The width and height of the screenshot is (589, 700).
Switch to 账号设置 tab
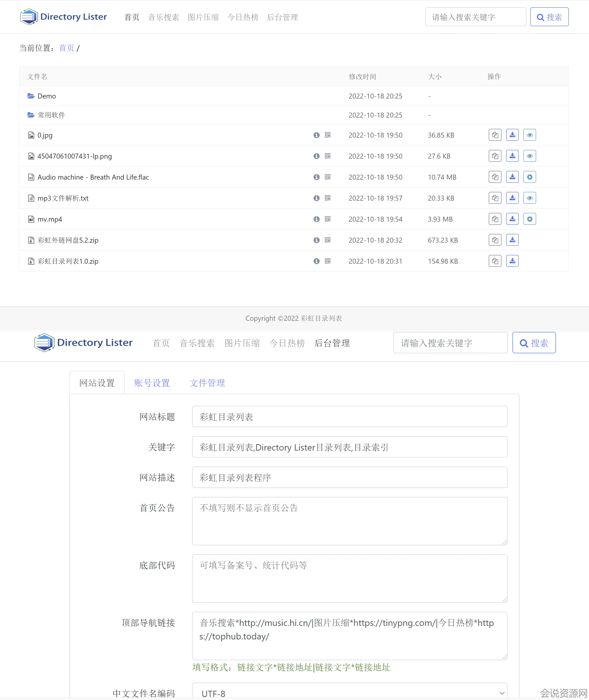point(152,383)
